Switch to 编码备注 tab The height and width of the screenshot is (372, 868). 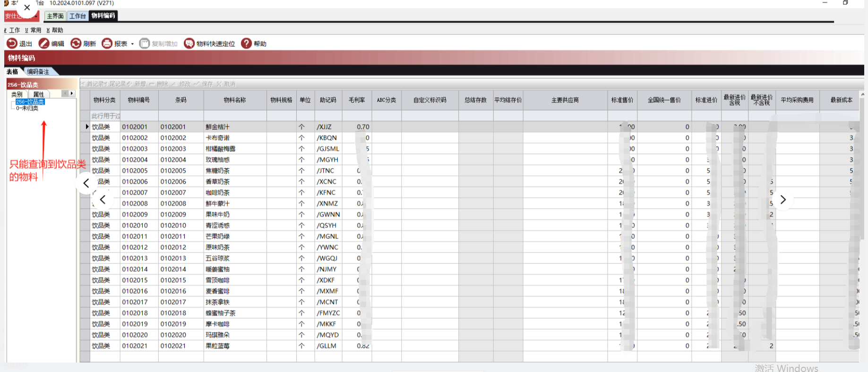pyautogui.click(x=38, y=72)
